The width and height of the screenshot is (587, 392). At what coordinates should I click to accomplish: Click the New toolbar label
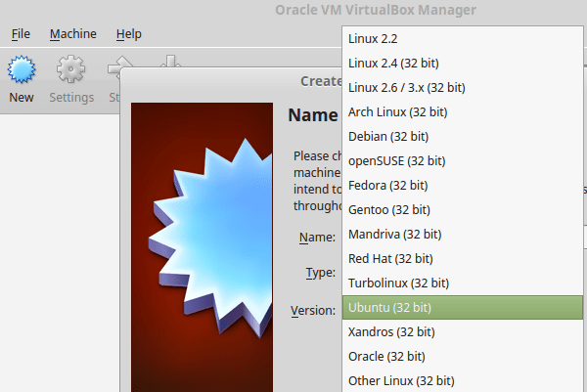tap(22, 98)
